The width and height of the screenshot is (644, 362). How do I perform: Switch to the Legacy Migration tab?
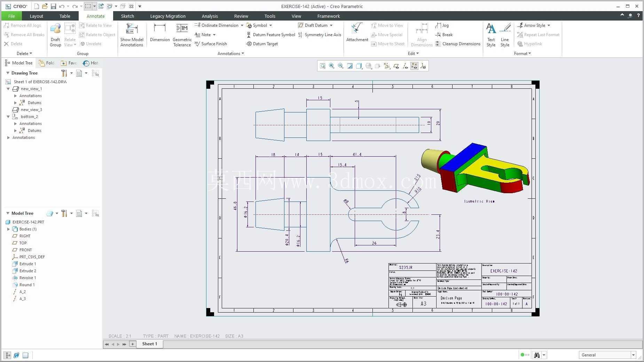[x=168, y=16]
